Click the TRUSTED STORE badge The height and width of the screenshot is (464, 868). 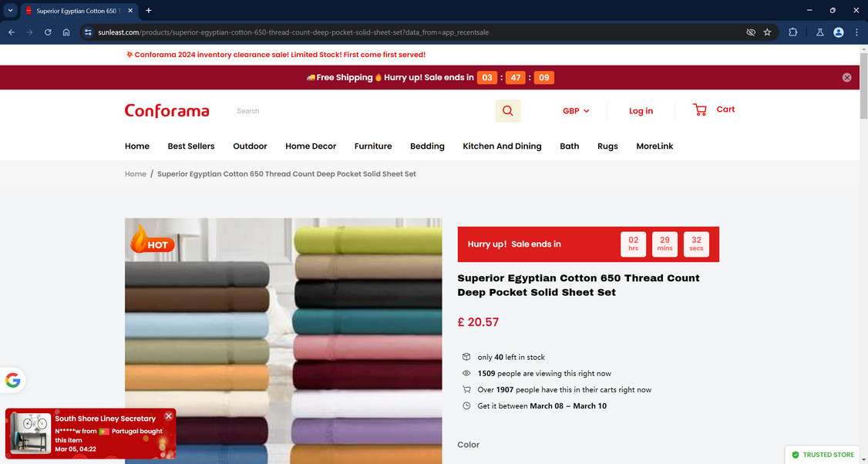(823, 455)
